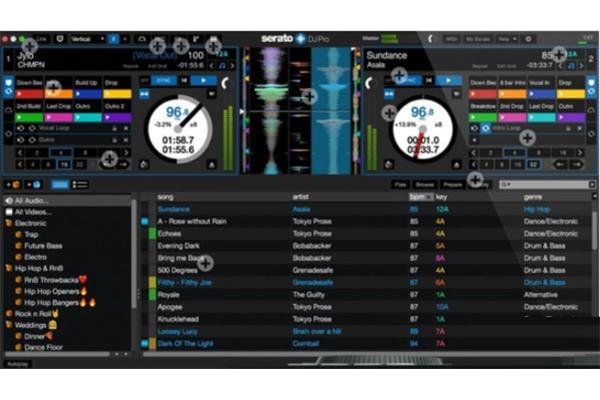600x400 pixels.
Task: Delete the Outro saved loop on deck 1
Action: (x=126, y=140)
